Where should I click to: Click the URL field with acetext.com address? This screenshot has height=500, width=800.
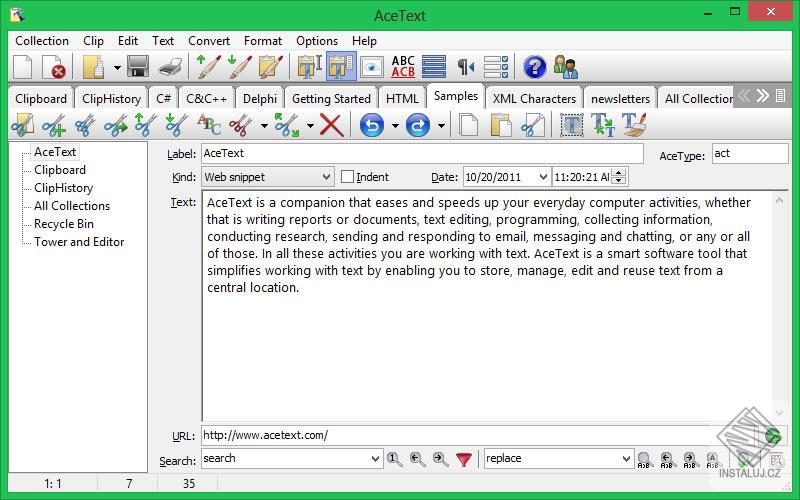tap(482, 435)
